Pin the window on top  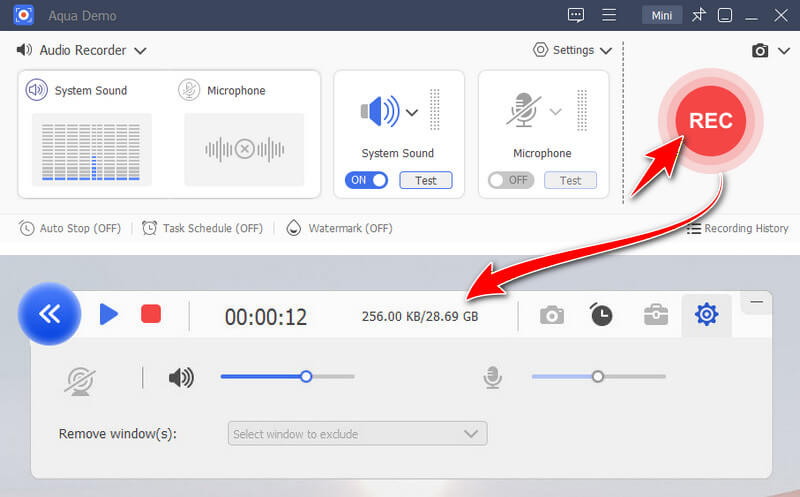coord(698,15)
